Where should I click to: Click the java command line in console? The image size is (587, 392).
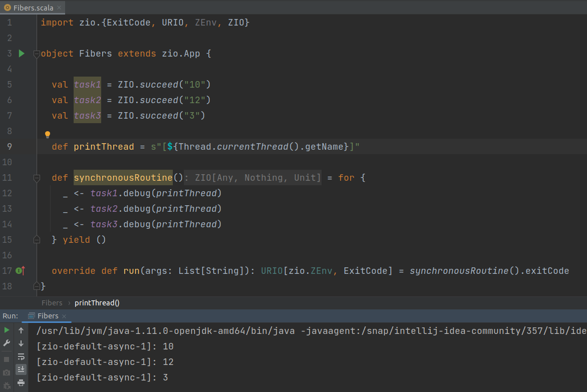311,331
